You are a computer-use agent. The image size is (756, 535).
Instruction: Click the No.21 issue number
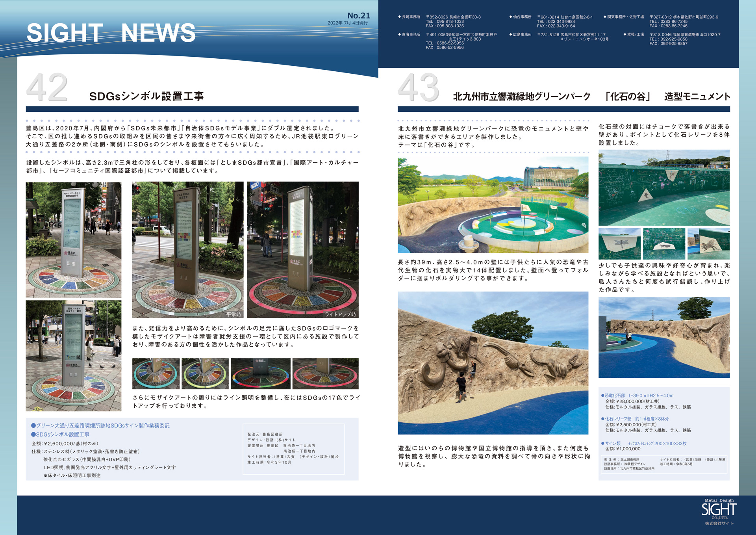358,15
